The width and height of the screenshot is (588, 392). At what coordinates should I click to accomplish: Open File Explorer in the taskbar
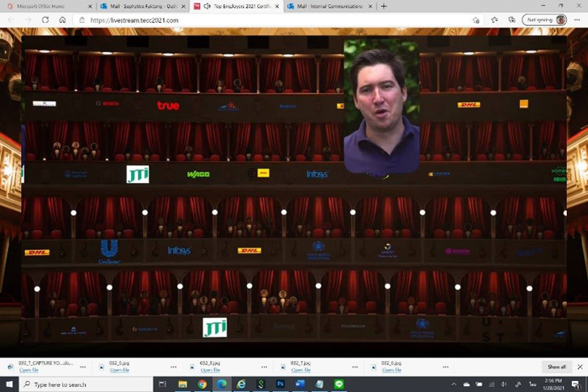[182, 384]
